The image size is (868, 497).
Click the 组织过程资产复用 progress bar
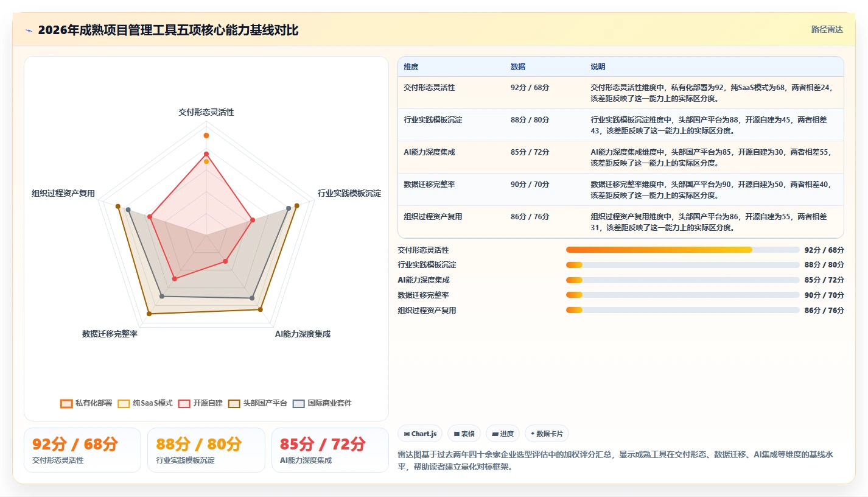pos(682,310)
